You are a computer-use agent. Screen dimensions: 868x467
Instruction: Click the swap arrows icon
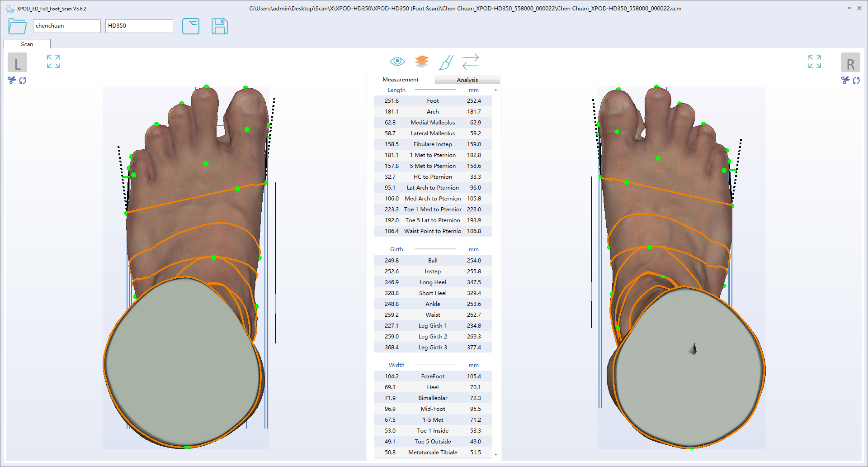point(470,62)
